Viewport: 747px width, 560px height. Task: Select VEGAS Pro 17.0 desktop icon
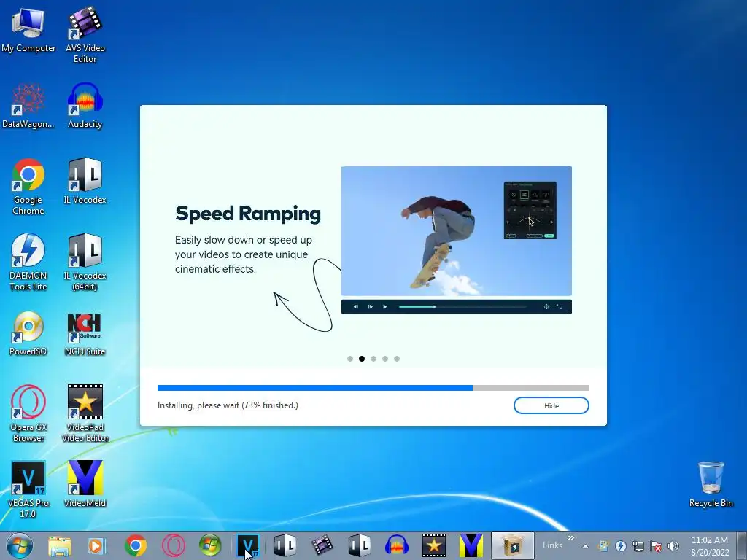point(28,489)
